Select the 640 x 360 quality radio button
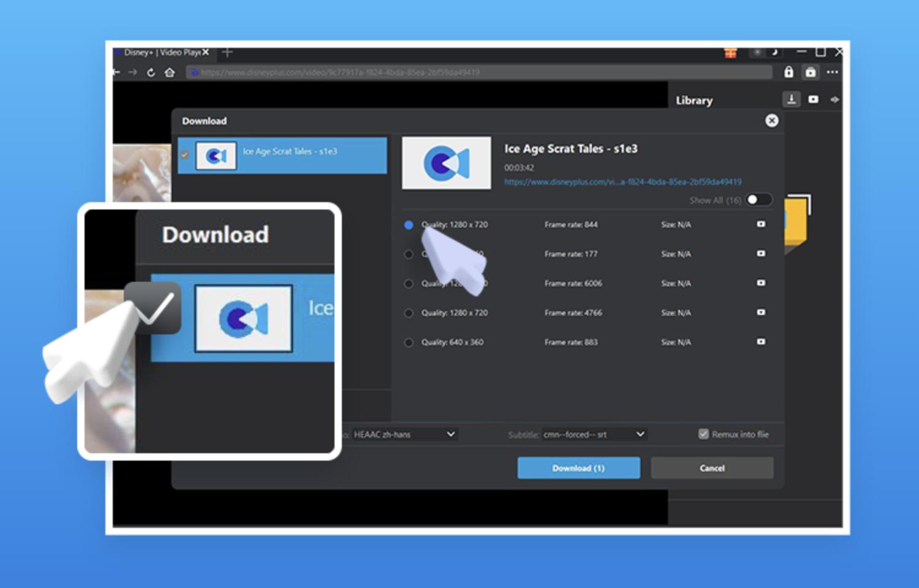The image size is (919, 588). pyautogui.click(x=409, y=342)
